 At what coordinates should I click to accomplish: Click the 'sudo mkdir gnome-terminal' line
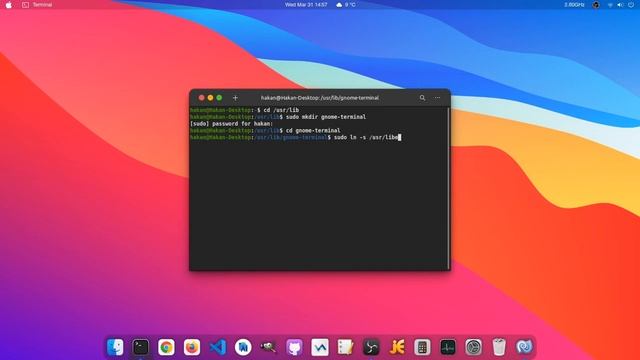278,117
